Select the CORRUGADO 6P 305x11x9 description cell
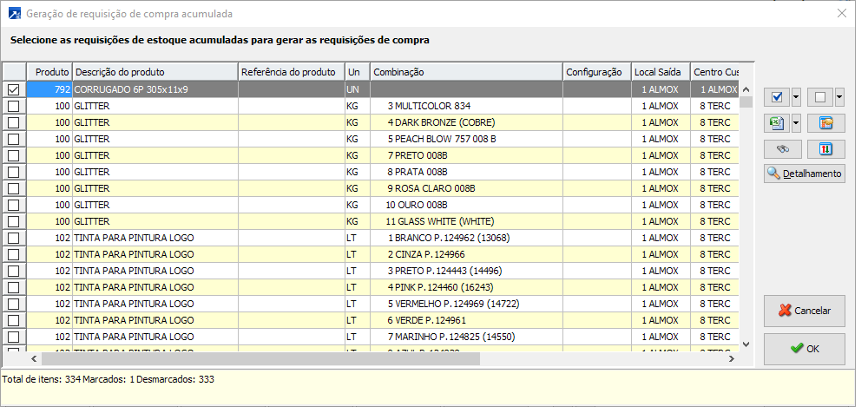This screenshot has height=413, width=868. [155, 89]
